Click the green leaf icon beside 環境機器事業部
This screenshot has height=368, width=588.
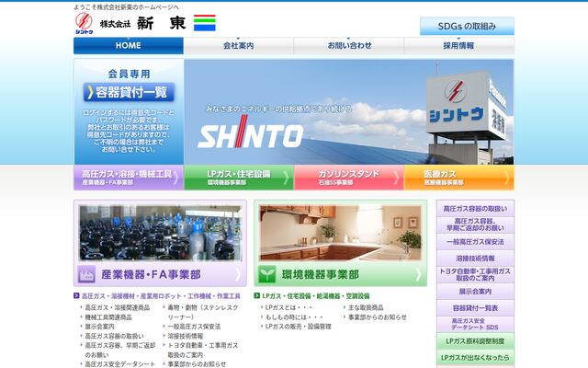tap(266, 274)
